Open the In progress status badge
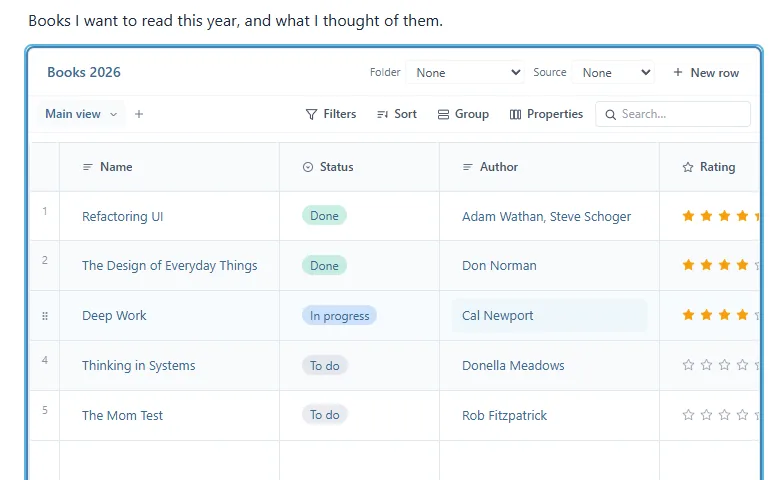The height and width of the screenshot is (480, 780). [x=339, y=316]
